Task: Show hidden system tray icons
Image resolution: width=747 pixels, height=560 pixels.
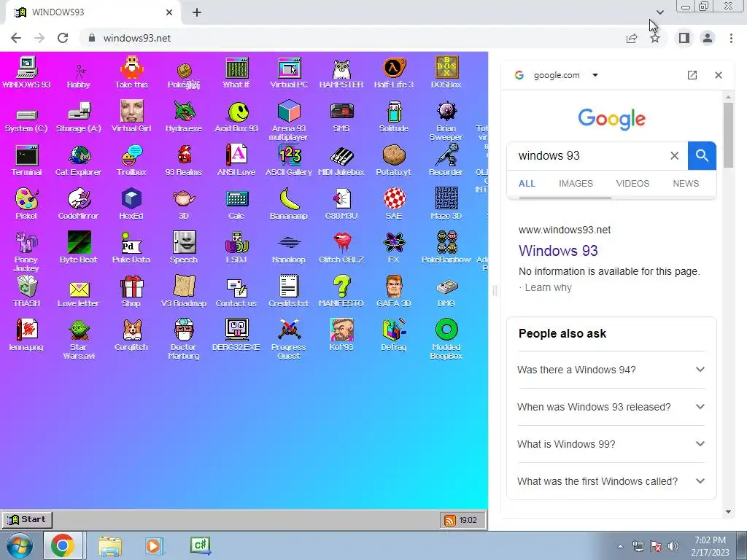Action: pyautogui.click(x=620, y=546)
